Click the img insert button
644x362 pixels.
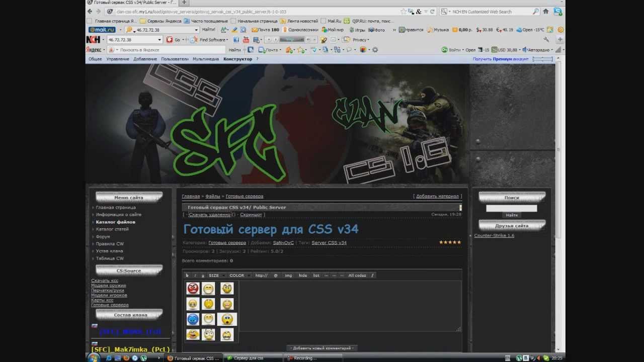pyautogui.click(x=288, y=276)
